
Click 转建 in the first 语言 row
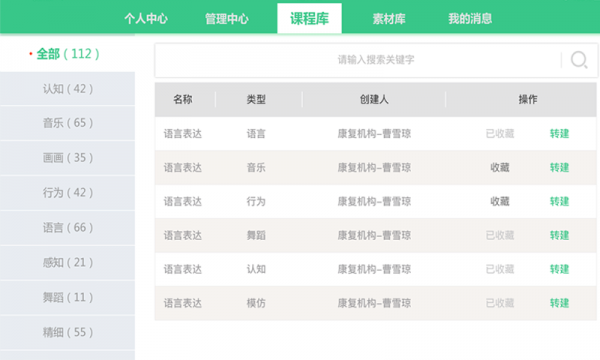pyautogui.click(x=559, y=134)
